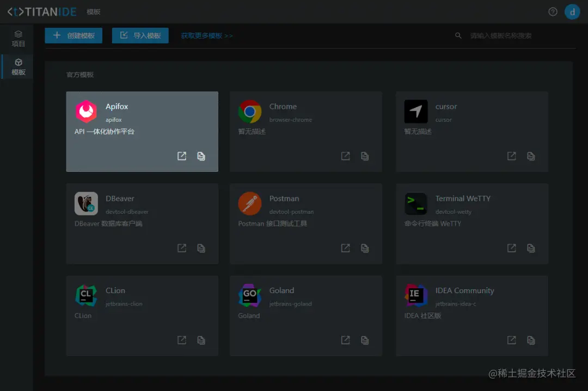Open the Terminal WeTTY launch icon
The width and height of the screenshot is (588, 391).
tap(511, 248)
